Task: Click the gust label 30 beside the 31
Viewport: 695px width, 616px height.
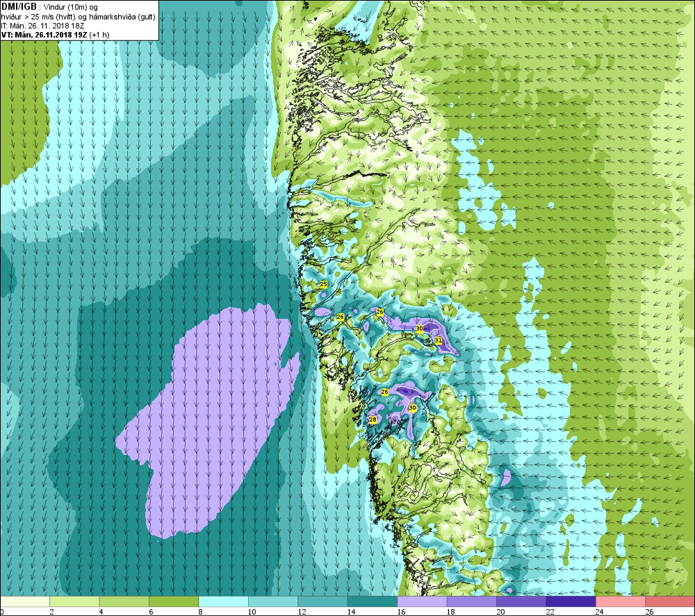Action: coord(419,328)
